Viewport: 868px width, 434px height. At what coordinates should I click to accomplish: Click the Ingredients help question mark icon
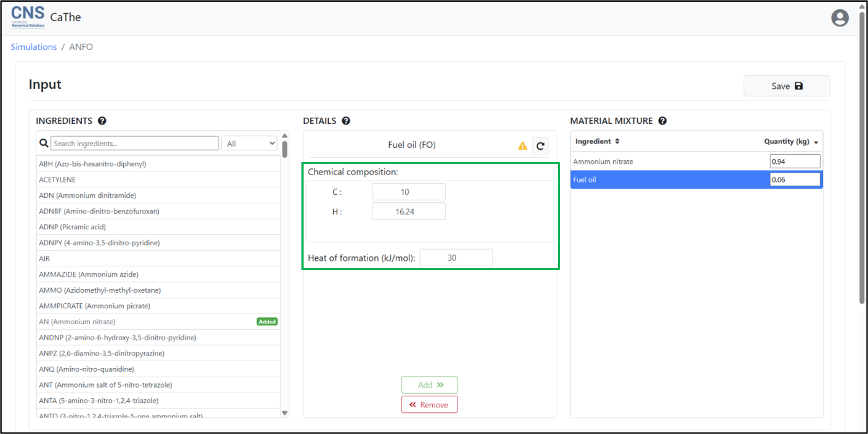pyautogui.click(x=102, y=121)
